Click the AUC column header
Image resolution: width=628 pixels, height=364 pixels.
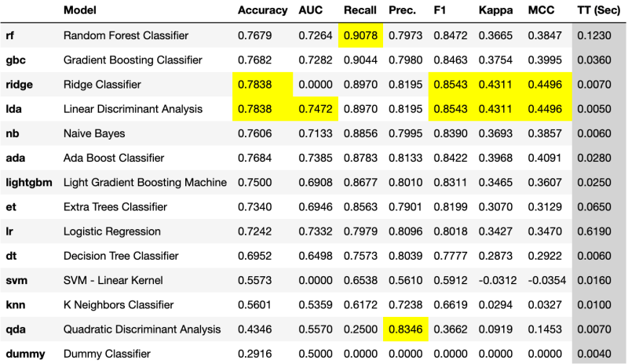310,10
